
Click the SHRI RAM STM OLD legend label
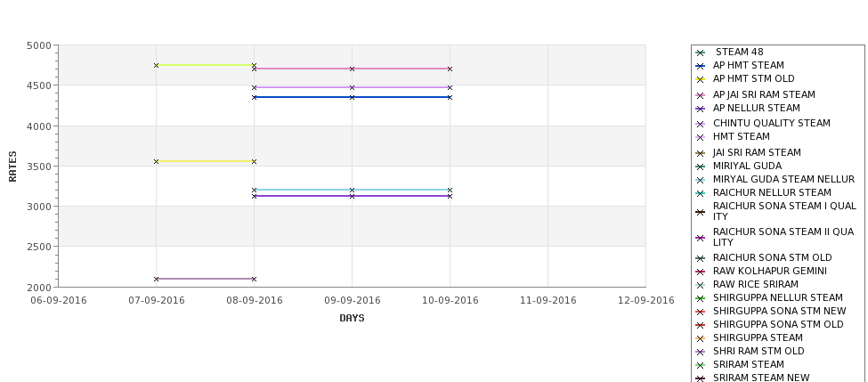758,352
